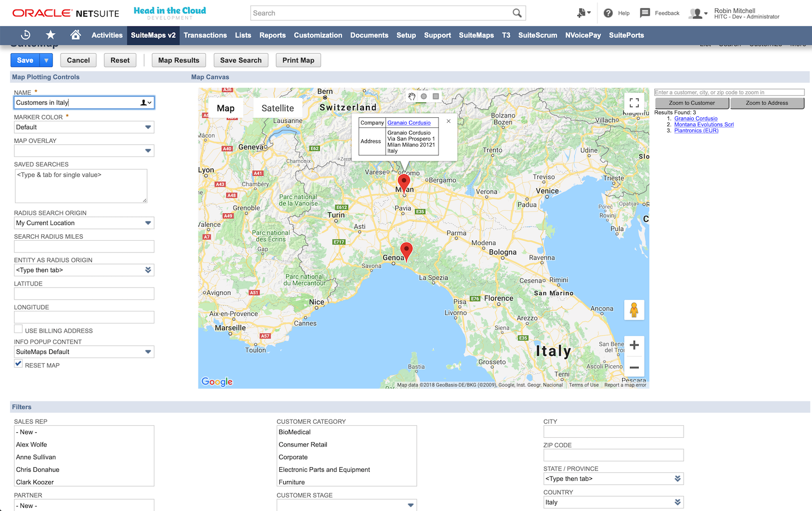The image size is (812, 511).
Task: Toggle fullscreen map view
Action: 634,102
